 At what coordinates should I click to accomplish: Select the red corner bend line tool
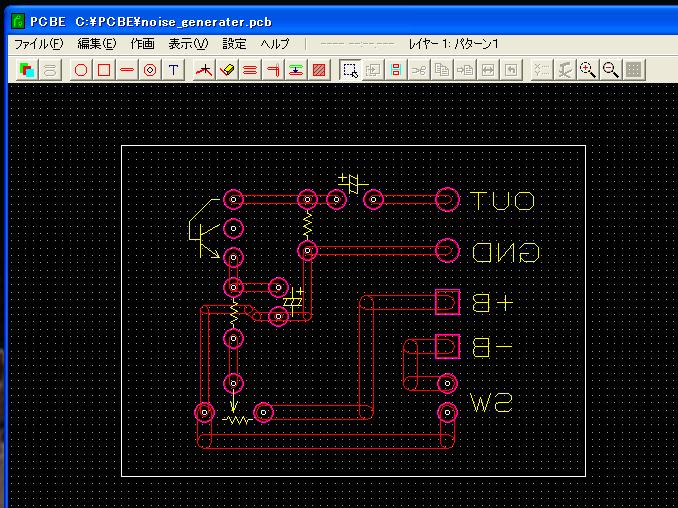(273, 70)
